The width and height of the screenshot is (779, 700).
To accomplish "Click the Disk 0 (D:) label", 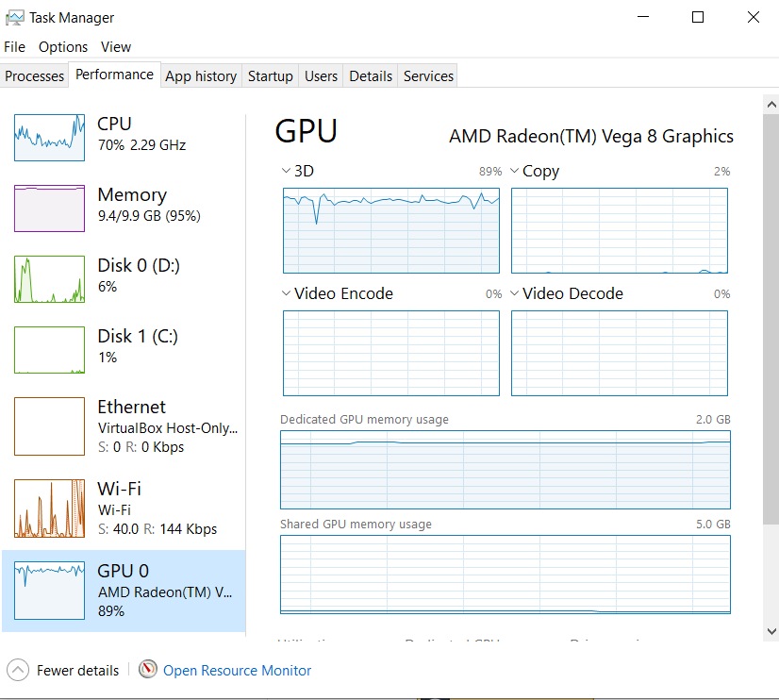I will click(x=139, y=265).
